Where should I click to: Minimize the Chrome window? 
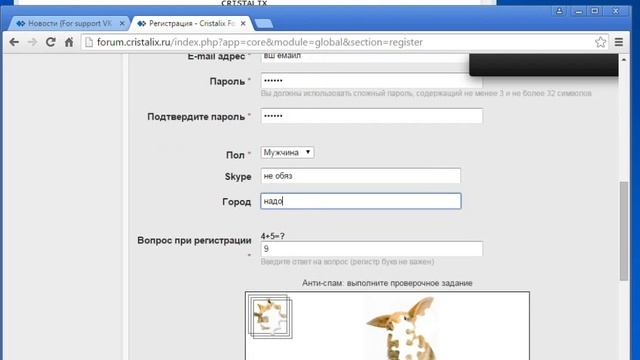point(578,11)
